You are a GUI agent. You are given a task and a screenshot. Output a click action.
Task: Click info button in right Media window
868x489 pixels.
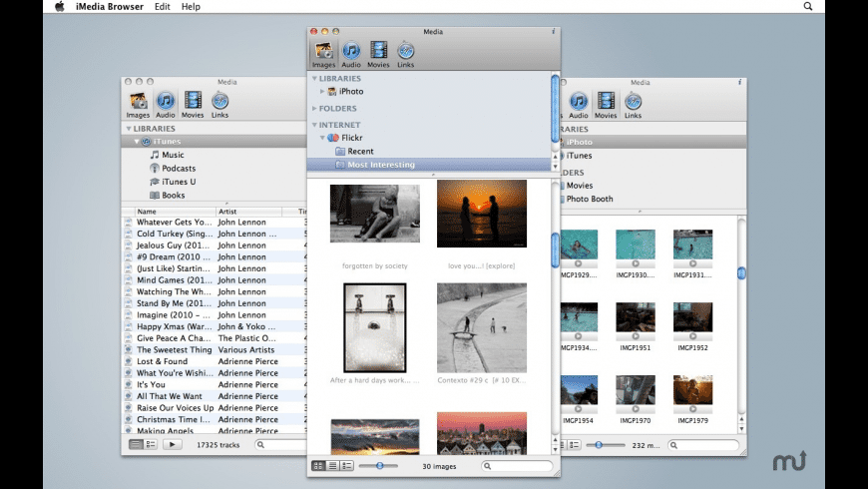739,82
